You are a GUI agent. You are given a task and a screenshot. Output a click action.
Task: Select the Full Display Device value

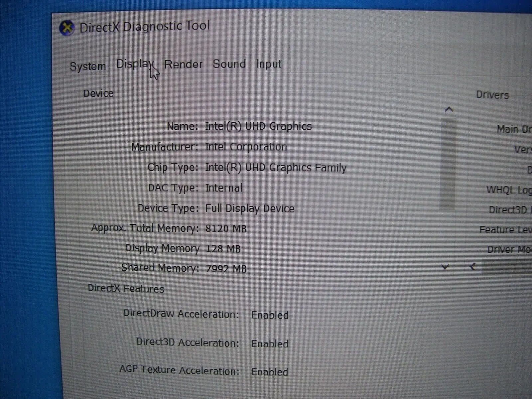click(x=250, y=209)
